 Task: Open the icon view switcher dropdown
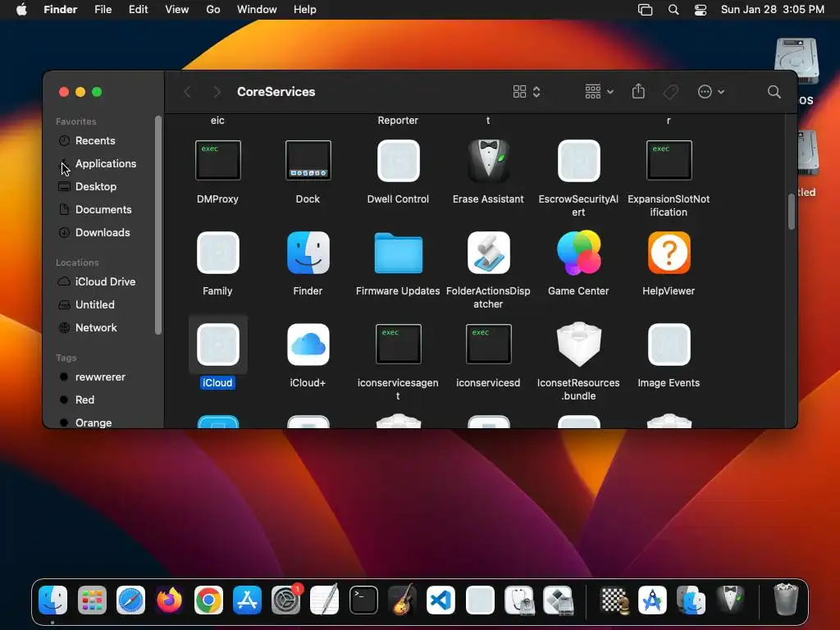(x=527, y=92)
